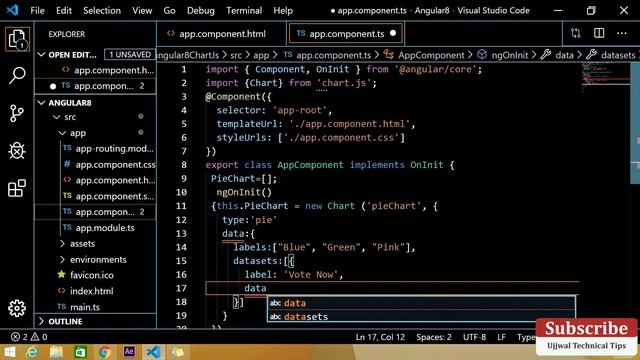Click the compare changes icon in editor toolbar
Viewport: 640px width, 360px height.
pyautogui.click(x=576, y=33)
